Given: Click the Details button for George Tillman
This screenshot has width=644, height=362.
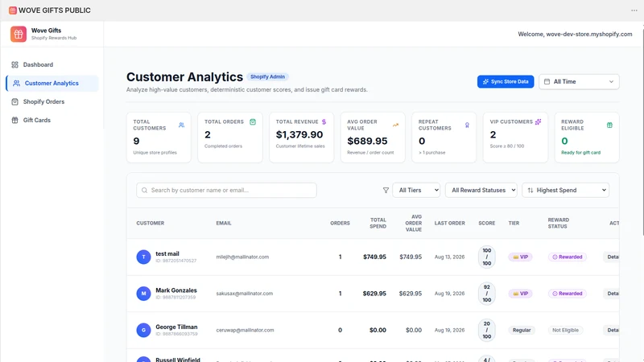Looking at the screenshot, I should tap(611, 330).
